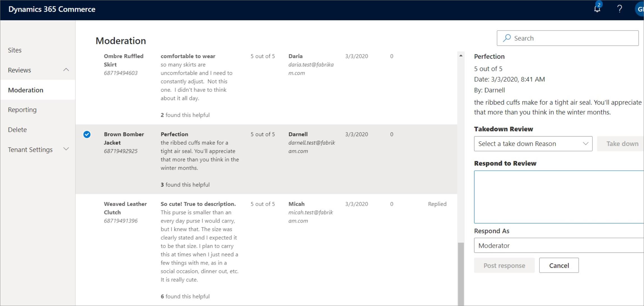Collapse the Reviews section chevron
The height and width of the screenshot is (306, 644).
click(66, 70)
